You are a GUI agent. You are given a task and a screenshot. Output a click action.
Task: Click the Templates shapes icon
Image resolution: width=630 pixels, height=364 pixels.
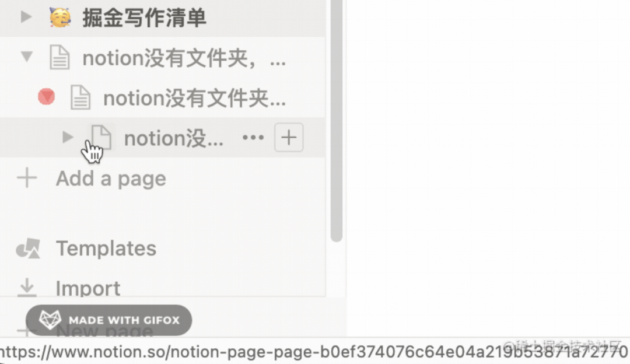pos(28,249)
